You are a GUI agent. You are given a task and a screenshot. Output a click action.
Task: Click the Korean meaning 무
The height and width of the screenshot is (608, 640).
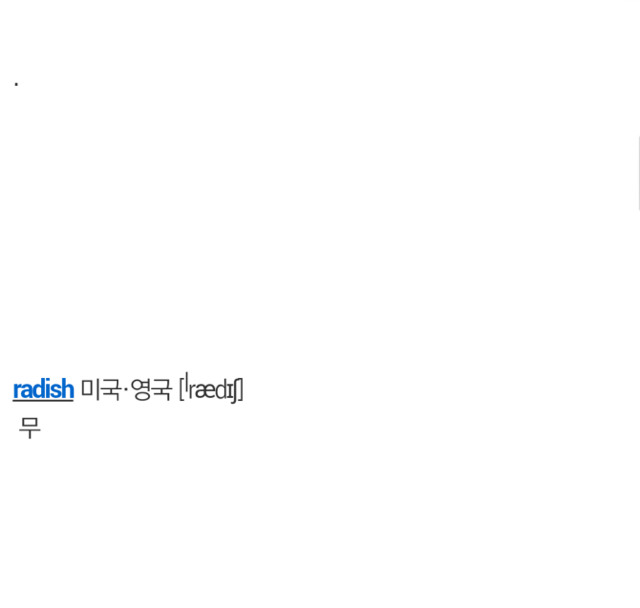pos(30,428)
